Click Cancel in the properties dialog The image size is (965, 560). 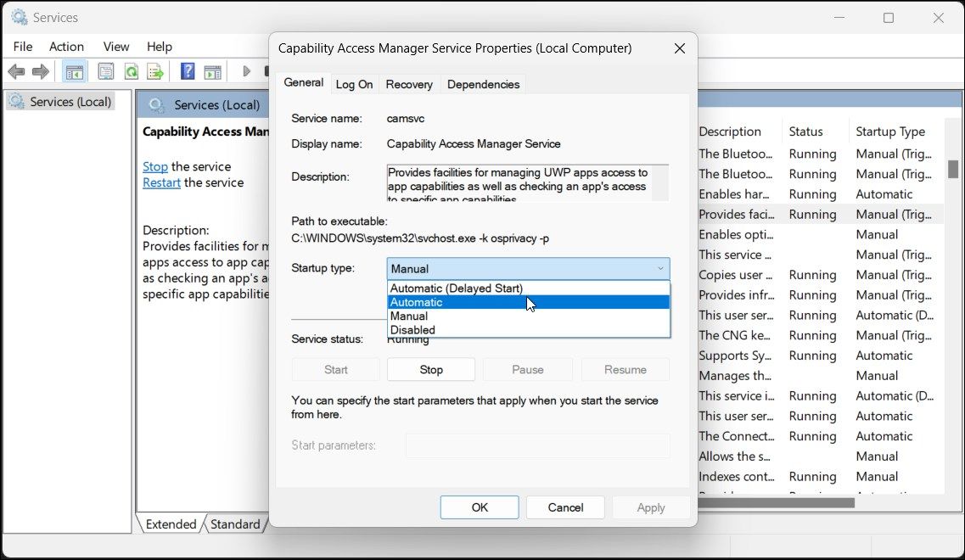point(565,507)
